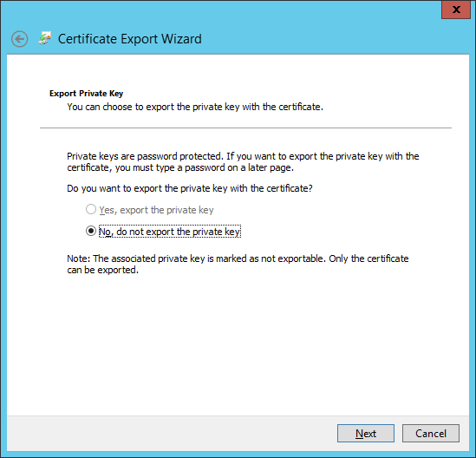Click the 'Yes, export the private key' label text
This screenshot has height=458, width=476.
[156, 210]
